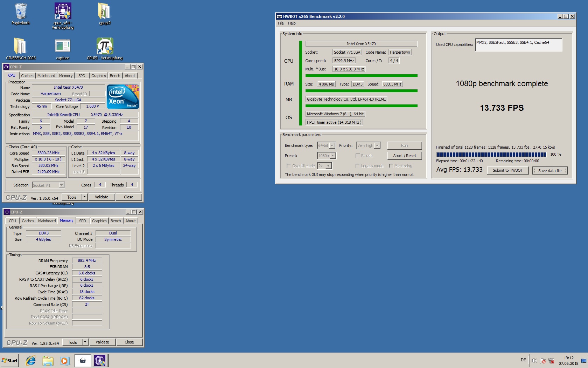588x368 pixels.
Task: Click the DRAM Frequency 883.4 MHz field
Action: pos(87,260)
